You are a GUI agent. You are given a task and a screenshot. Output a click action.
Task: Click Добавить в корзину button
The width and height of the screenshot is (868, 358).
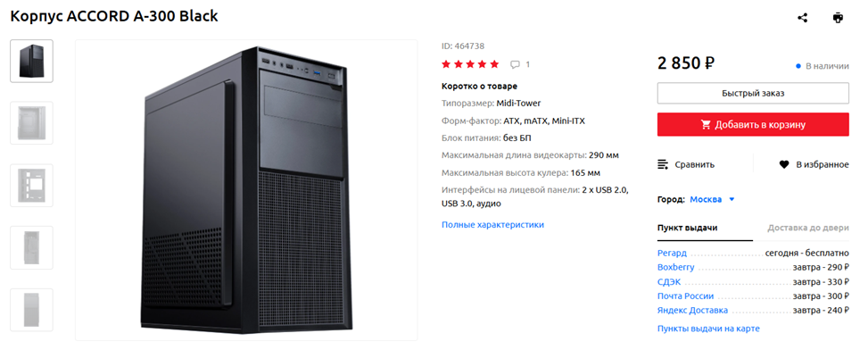(x=753, y=124)
